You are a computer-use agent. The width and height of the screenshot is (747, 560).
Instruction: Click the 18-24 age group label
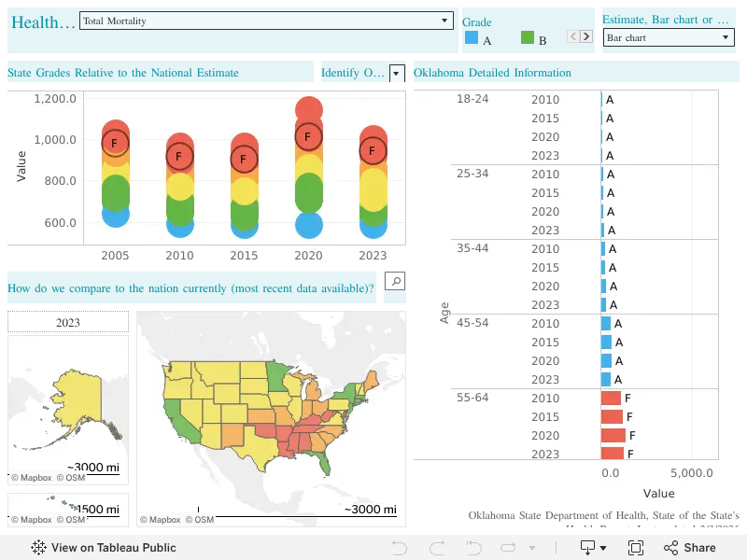(472, 99)
